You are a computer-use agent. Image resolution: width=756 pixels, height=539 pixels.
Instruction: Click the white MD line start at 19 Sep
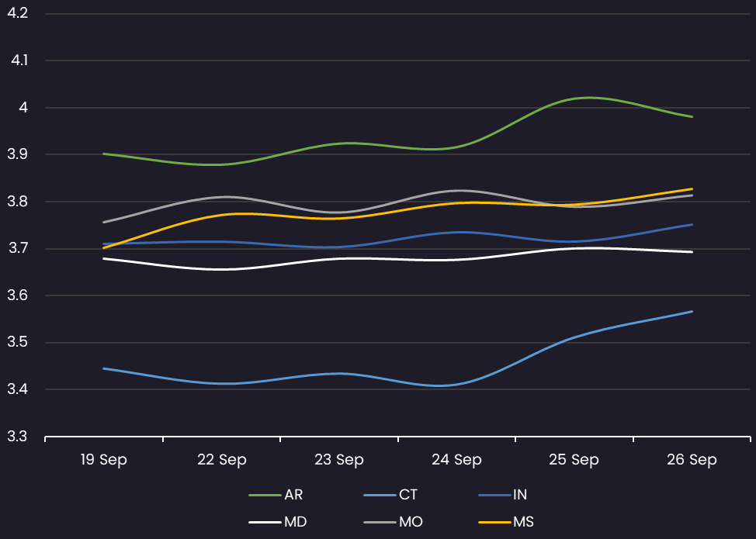(x=104, y=258)
